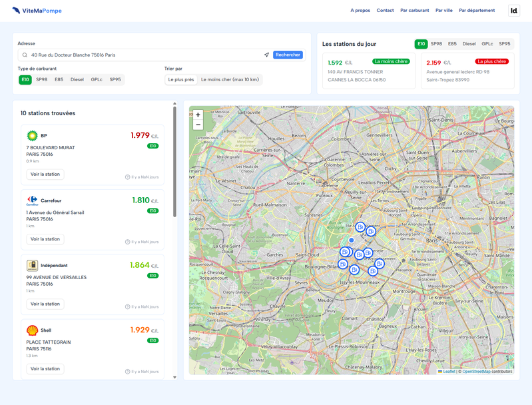Click the top-right Id profile icon

pyautogui.click(x=514, y=11)
